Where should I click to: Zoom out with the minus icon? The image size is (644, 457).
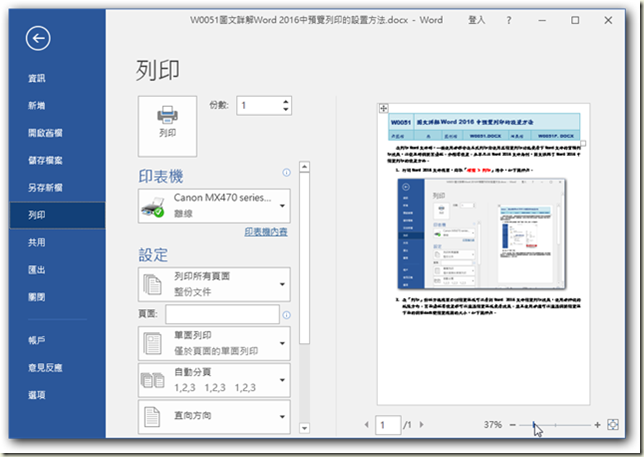click(513, 425)
